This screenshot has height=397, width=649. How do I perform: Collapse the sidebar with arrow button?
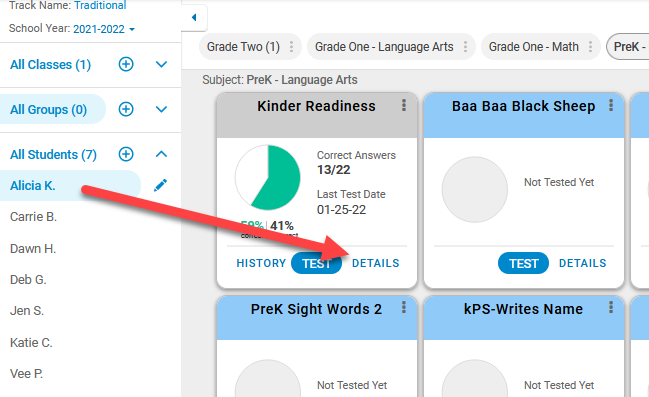[x=194, y=17]
